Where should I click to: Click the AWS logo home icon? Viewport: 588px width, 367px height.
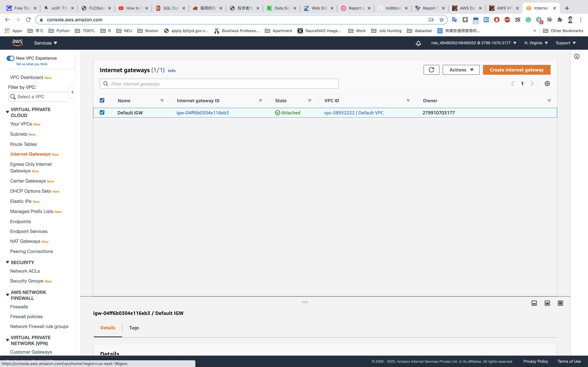point(17,43)
